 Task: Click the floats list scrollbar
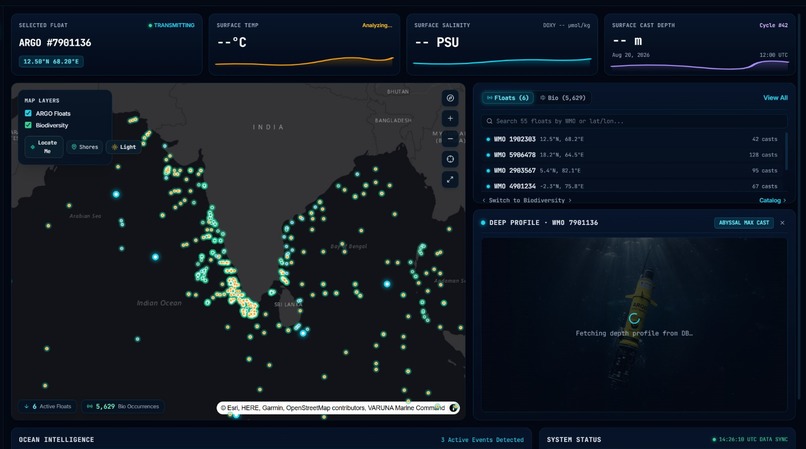pos(786,152)
